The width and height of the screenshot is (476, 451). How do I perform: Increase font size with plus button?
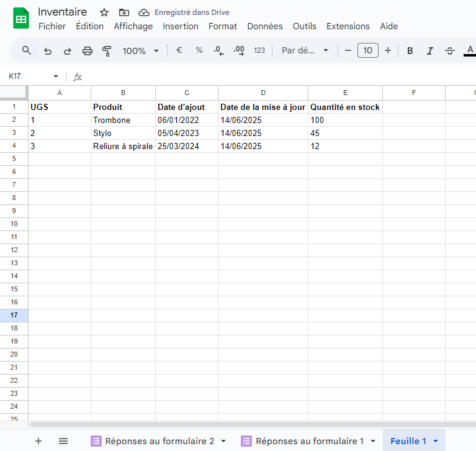click(388, 50)
